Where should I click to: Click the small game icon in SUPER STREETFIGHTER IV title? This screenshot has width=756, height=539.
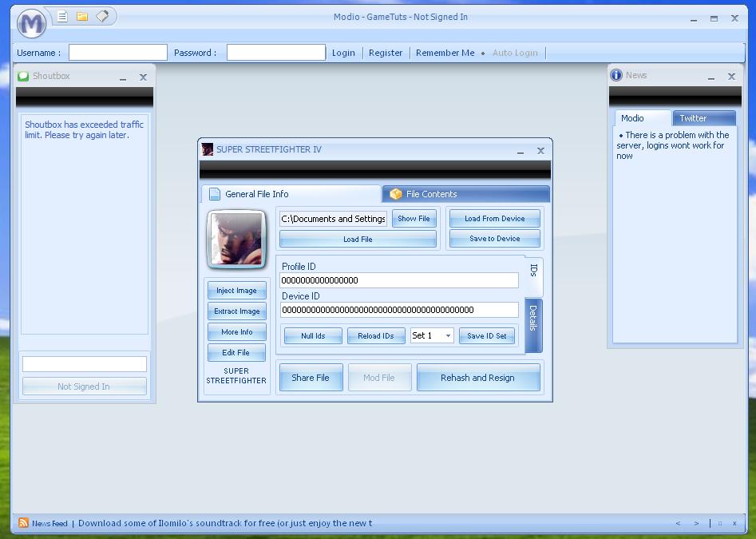tap(208, 149)
